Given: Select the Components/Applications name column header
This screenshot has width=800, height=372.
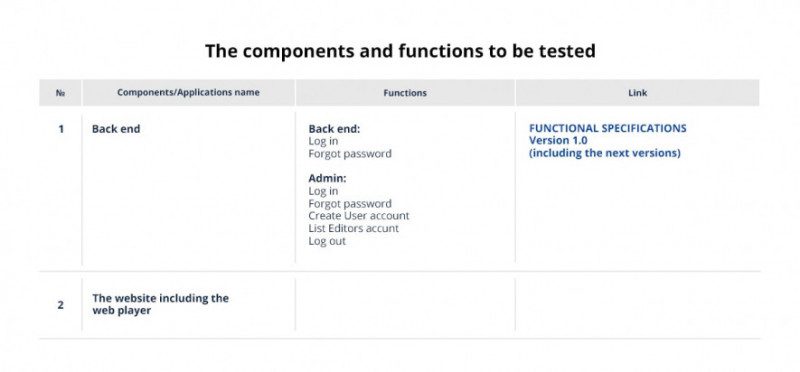Looking at the screenshot, I should point(188,92).
